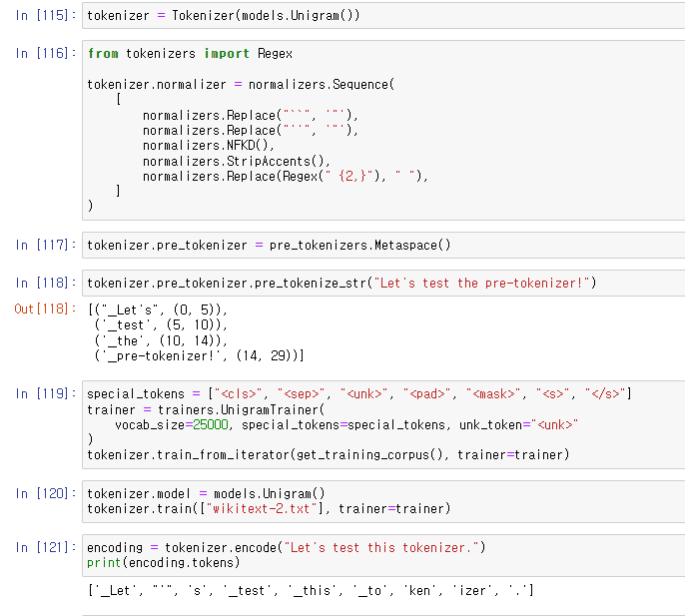Click the unk_token="<unk>" argument

pos(518,425)
